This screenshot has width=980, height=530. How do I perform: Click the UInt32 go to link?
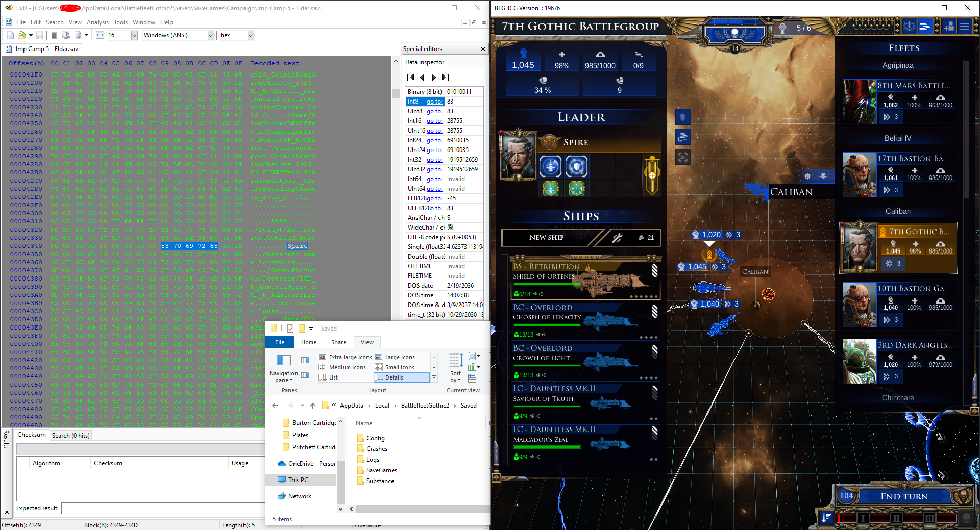tap(434, 169)
